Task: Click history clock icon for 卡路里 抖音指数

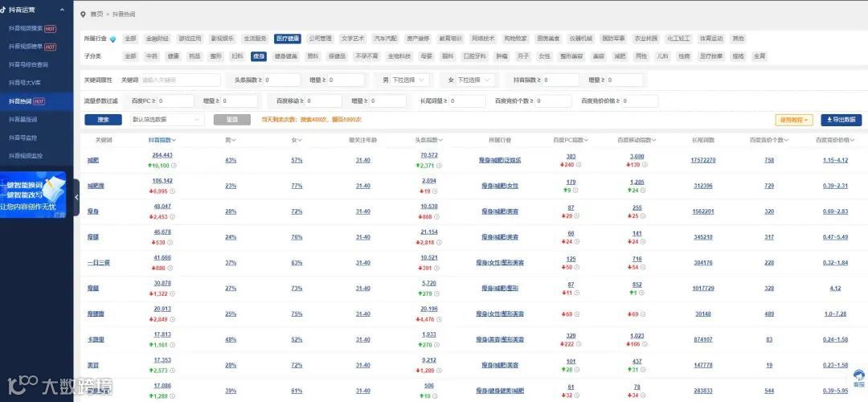Action: (172, 344)
